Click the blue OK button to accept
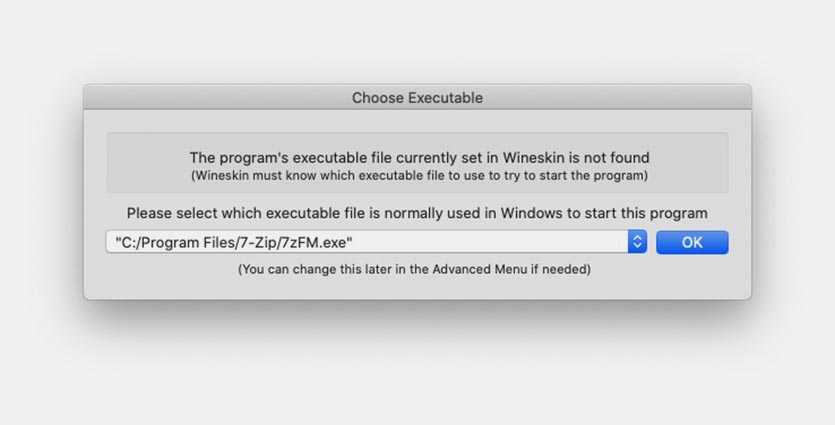The image size is (835, 425). coord(692,242)
